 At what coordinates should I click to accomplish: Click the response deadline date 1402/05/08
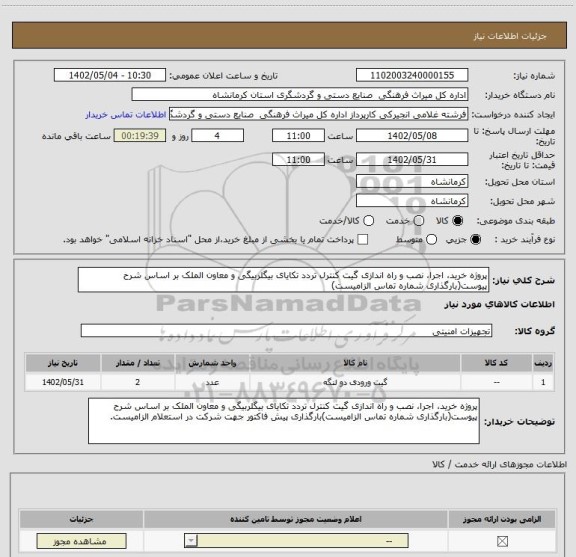[x=412, y=136]
